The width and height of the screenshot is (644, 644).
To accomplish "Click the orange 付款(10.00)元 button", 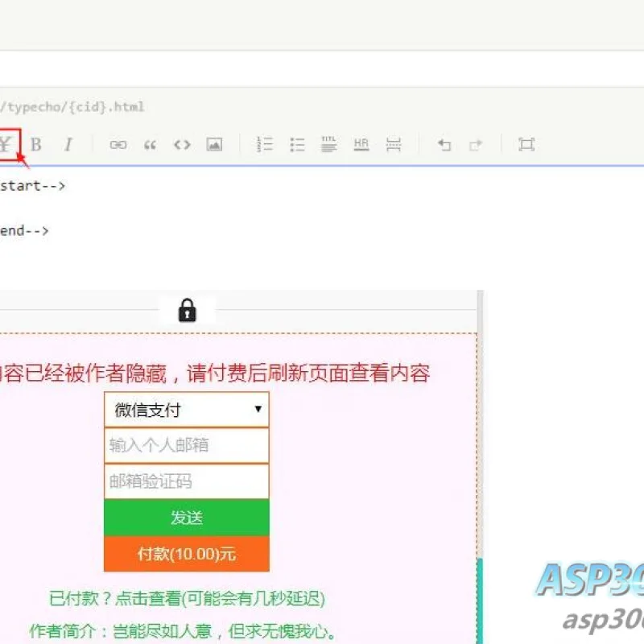I will point(187,554).
